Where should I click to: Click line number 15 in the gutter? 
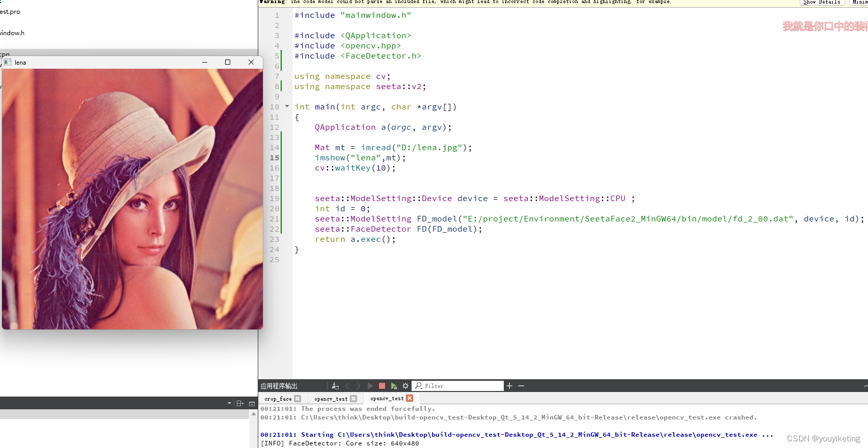click(x=275, y=158)
